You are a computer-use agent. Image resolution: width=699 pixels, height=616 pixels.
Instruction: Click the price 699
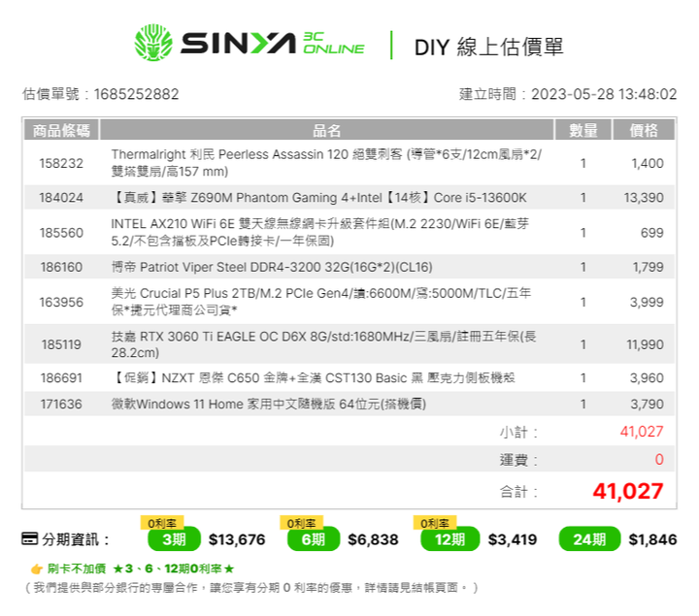(652, 233)
